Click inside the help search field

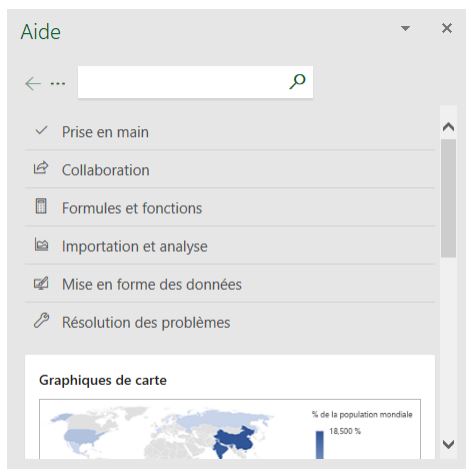coord(183,82)
